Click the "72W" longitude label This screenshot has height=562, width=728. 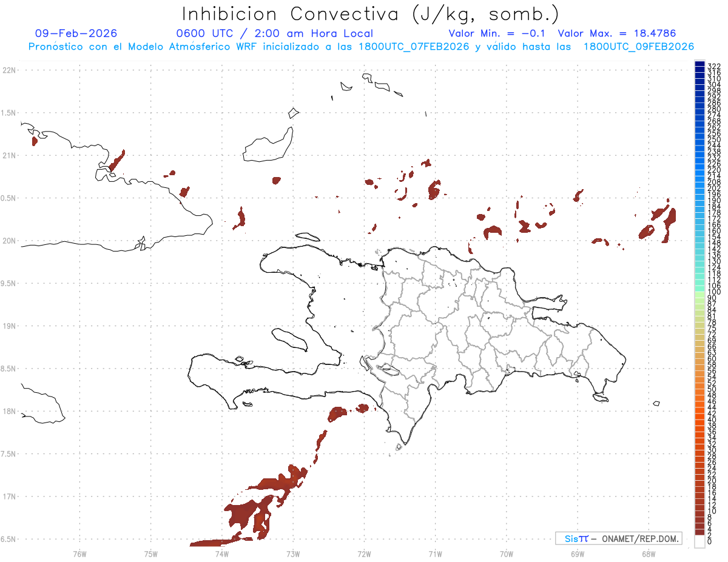click(364, 554)
